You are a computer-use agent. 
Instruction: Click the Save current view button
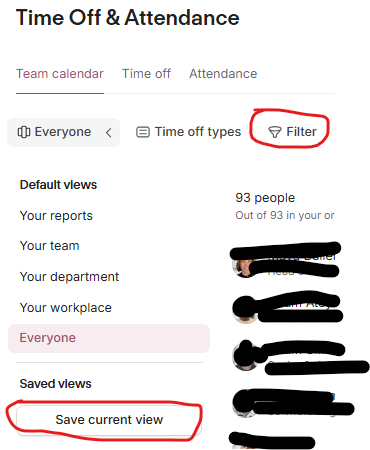click(x=109, y=420)
